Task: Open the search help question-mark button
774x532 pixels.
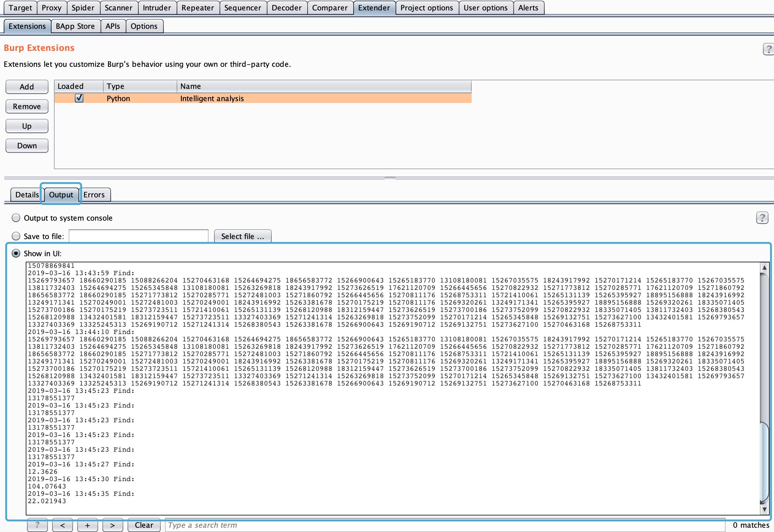Action: point(37,525)
